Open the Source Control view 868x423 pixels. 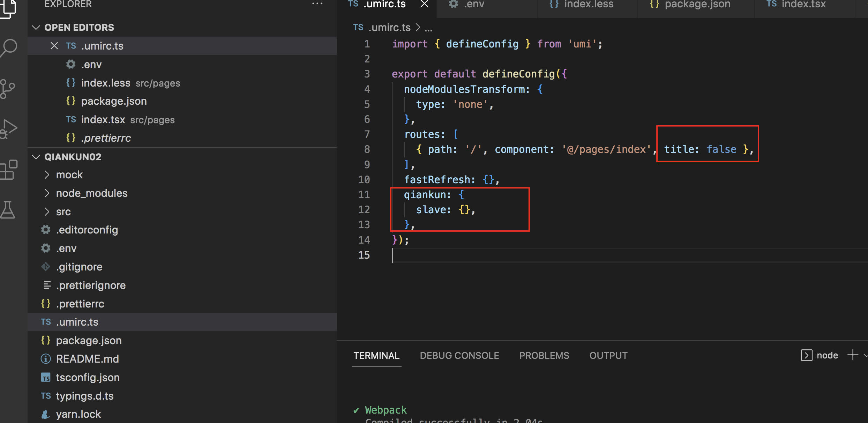(8, 89)
